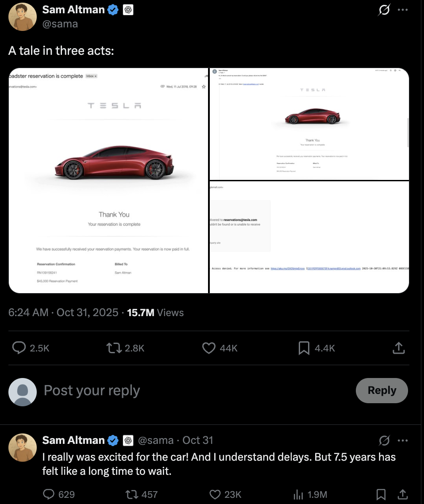The image size is (424, 504).
Task: Open more options on the follow-up reply
Action: point(402,440)
